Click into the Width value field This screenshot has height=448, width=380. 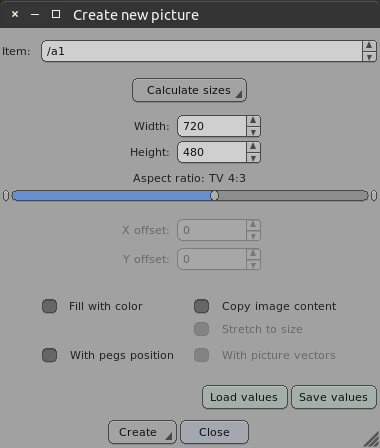tap(212, 126)
